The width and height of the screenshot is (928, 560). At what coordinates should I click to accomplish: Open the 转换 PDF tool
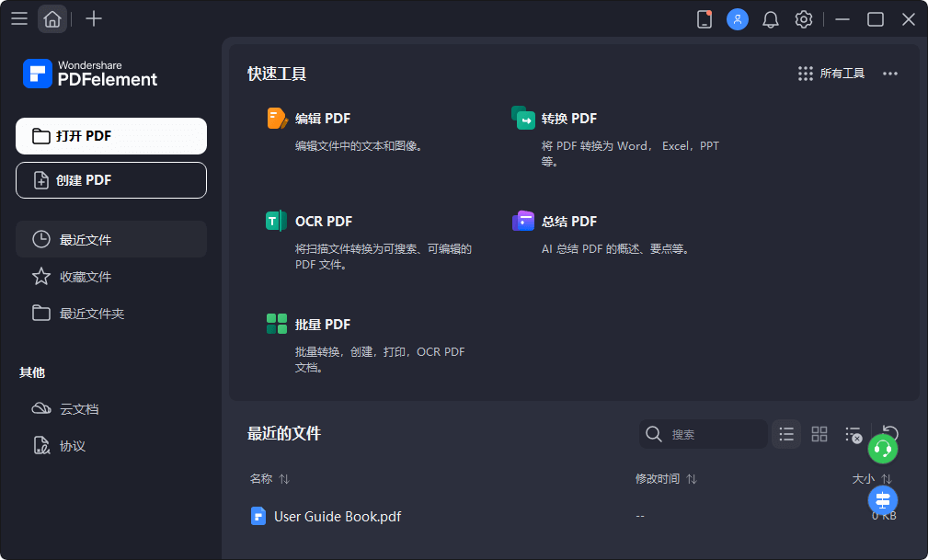(567, 118)
